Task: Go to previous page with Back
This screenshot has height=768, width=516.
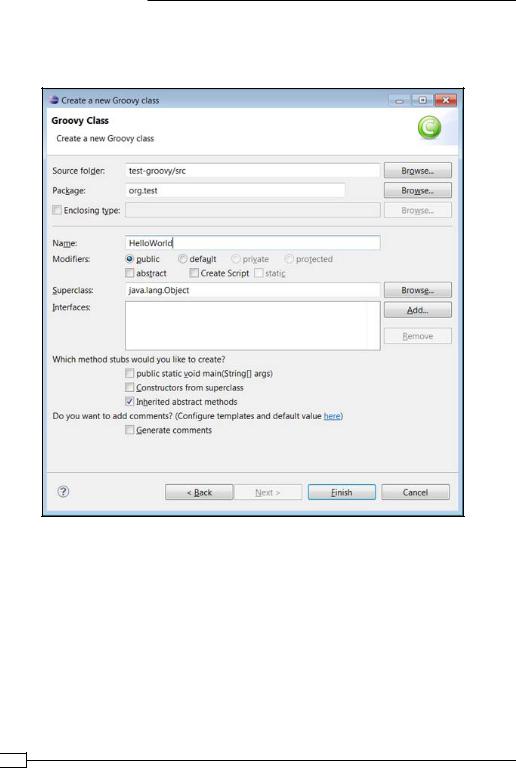Action: [x=199, y=492]
